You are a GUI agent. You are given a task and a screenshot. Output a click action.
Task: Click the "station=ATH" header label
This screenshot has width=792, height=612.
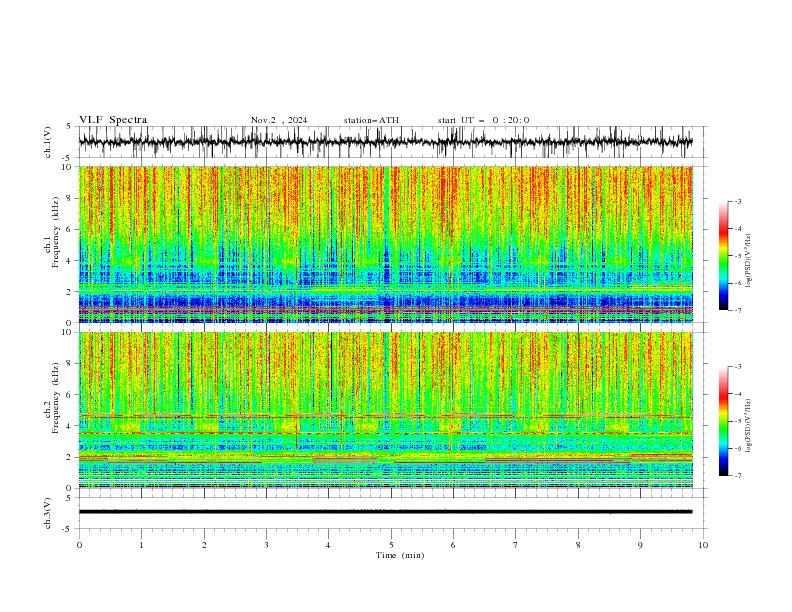[x=371, y=120]
